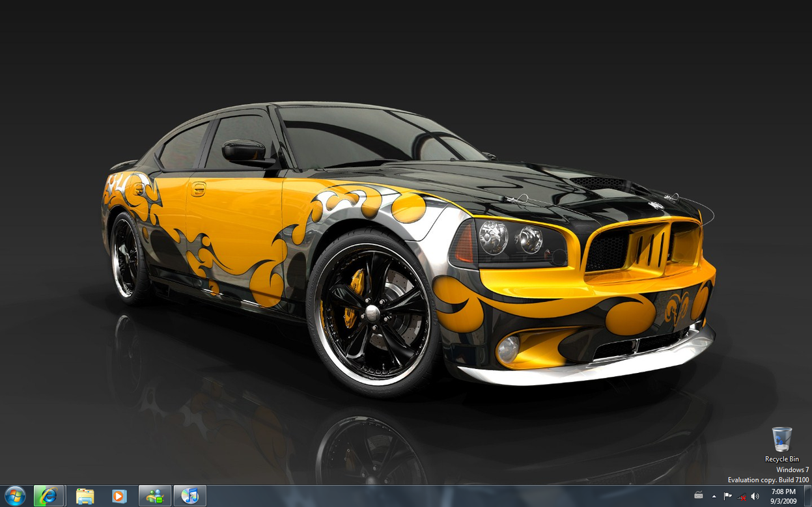Click the disconnected network signal icon
The width and height of the screenshot is (812, 507).
[741, 496]
